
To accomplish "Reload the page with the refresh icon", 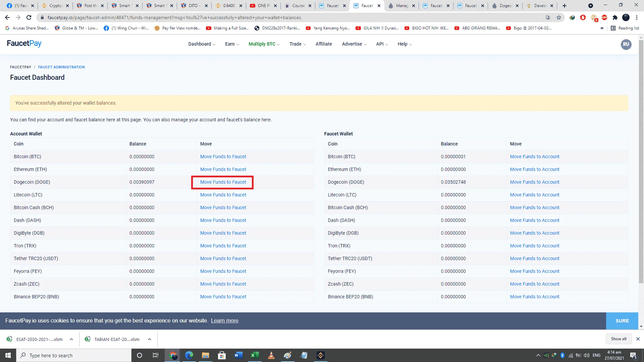I will (29, 17).
